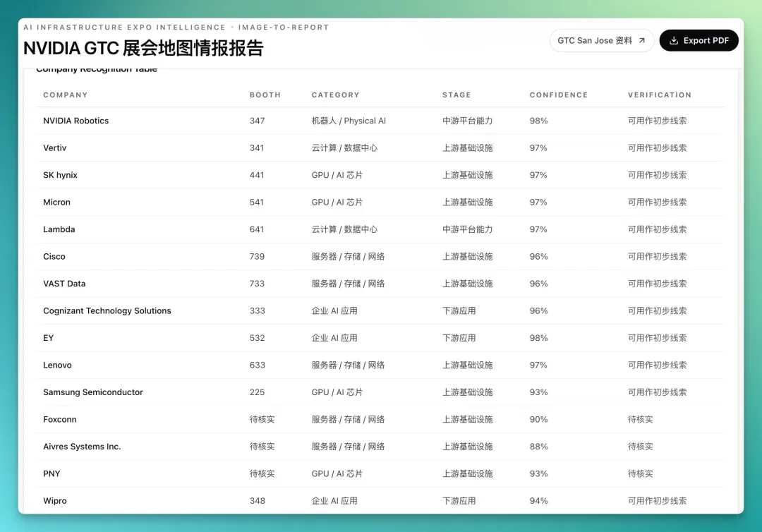Click the COMPANY column header
The width and height of the screenshot is (762, 532).
[x=65, y=95]
